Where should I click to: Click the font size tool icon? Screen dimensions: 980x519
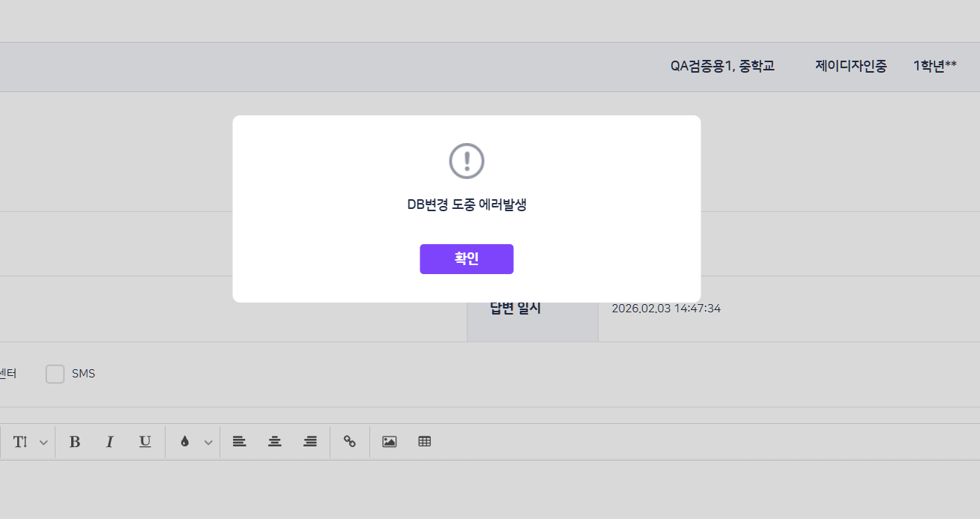click(20, 442)
